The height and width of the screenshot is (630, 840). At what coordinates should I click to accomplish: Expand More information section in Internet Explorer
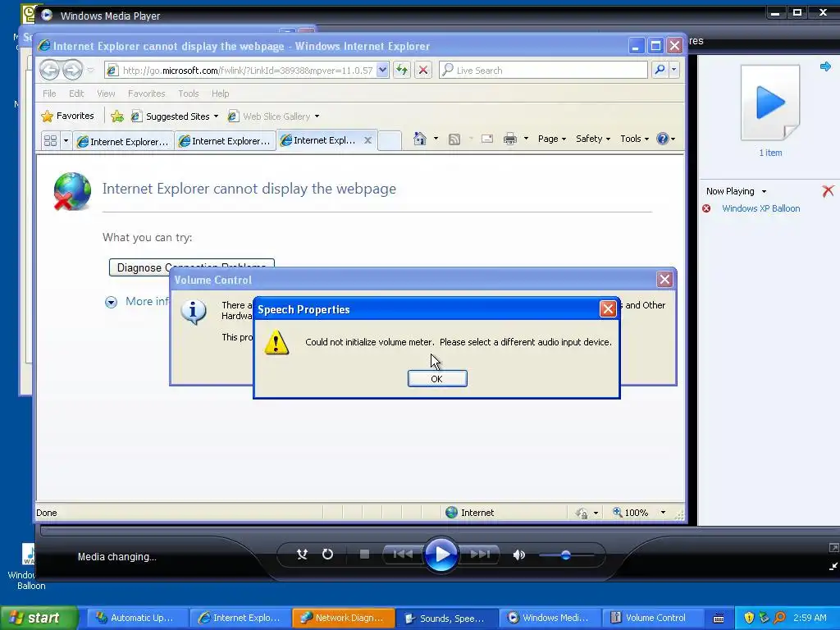(111, 302)
